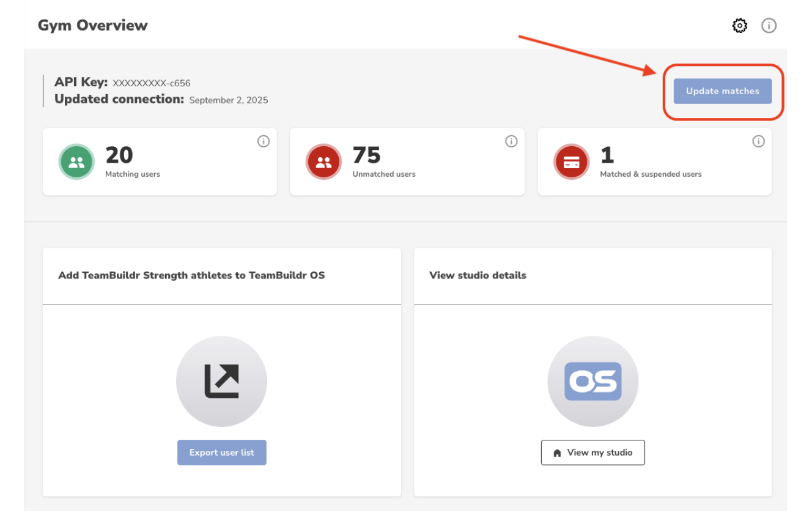The image size is (812, 515).
Task: Show info for Matched & suspended users card
Action: (758, 141)
